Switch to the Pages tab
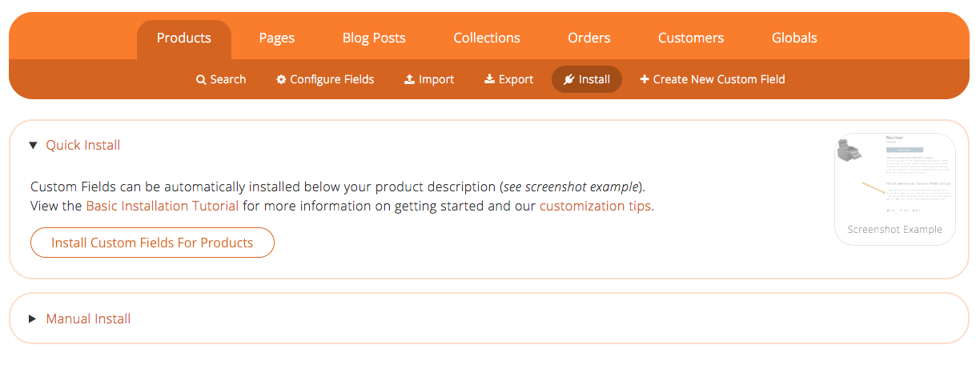 277,38
